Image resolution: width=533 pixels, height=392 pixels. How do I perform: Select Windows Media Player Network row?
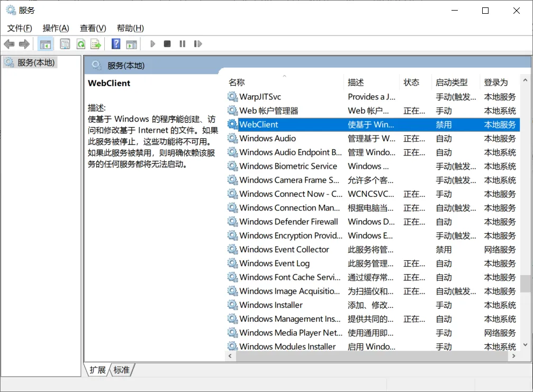point(373,333)
